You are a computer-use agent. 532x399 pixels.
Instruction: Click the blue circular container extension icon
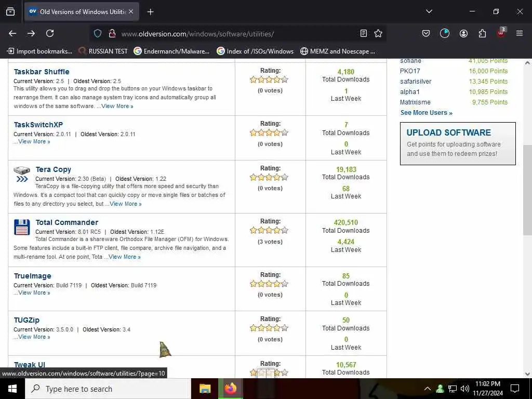point(445,33)
